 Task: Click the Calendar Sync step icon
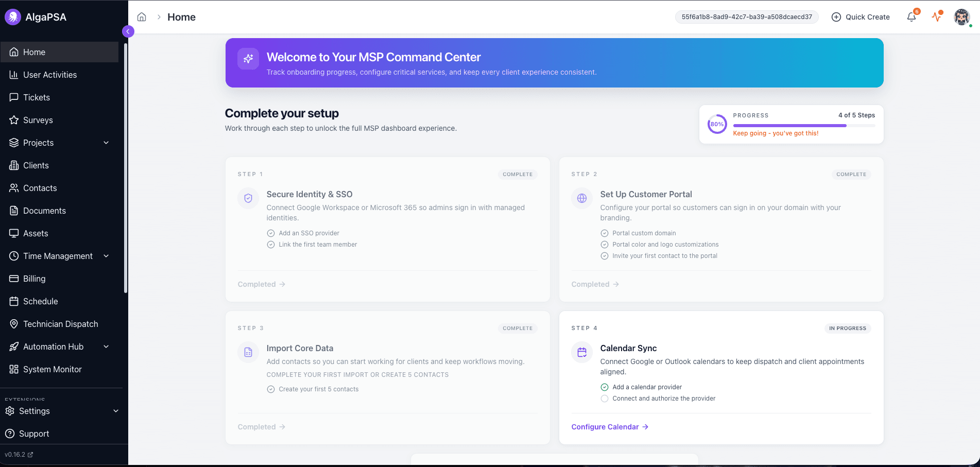(582, 352)
